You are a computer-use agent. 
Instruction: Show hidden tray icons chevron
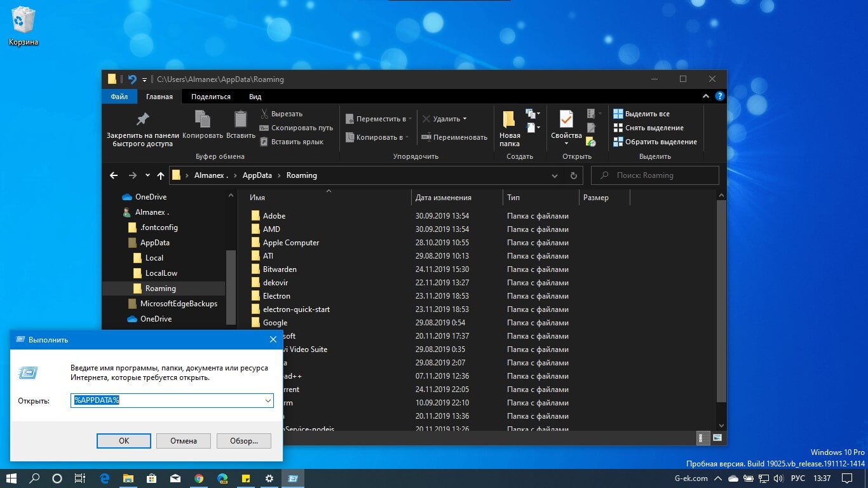pos(717,478)
